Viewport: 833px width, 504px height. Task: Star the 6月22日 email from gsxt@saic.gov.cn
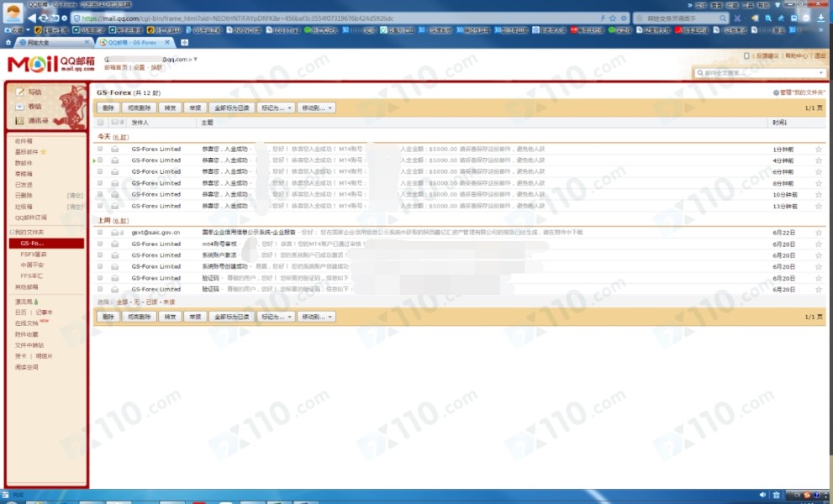tap(819, 233)
